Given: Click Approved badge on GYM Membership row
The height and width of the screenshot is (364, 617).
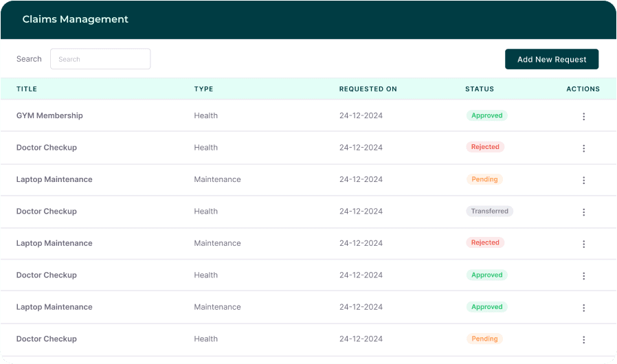Looking at the screenshot, I should click(486, 116).
